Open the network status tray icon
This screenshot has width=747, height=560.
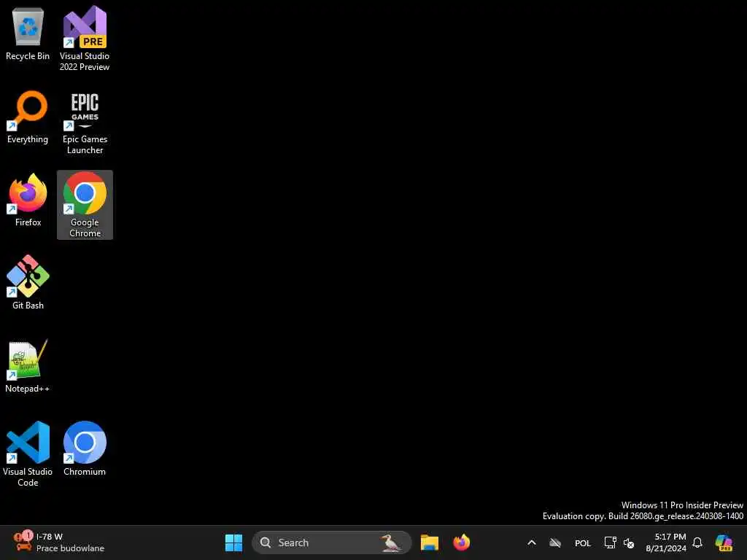click(611, 542)
